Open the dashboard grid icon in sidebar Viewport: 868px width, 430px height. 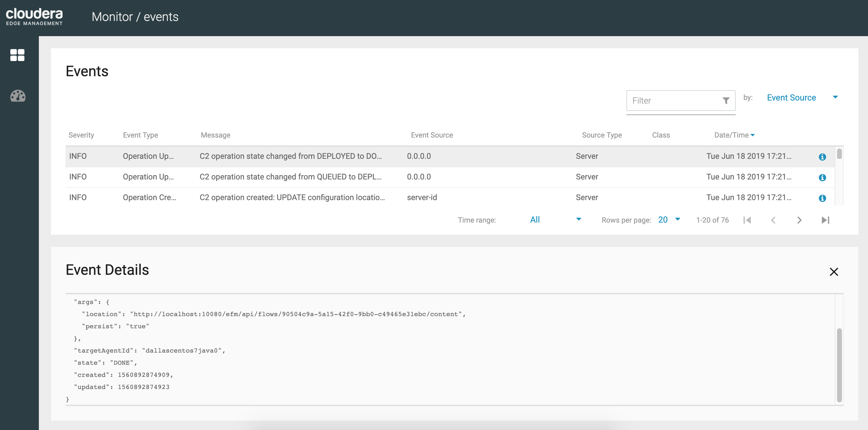click(18, 55)
